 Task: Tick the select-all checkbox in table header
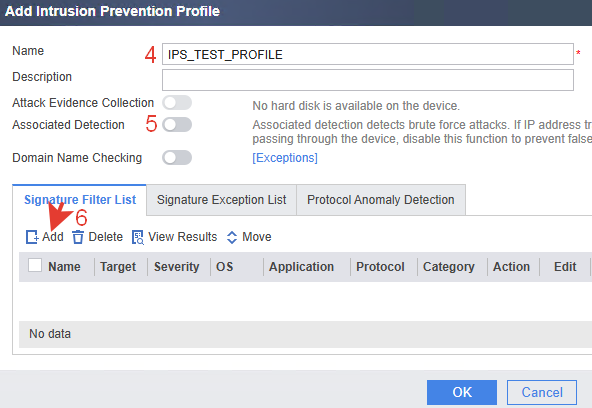coord(35,265)
